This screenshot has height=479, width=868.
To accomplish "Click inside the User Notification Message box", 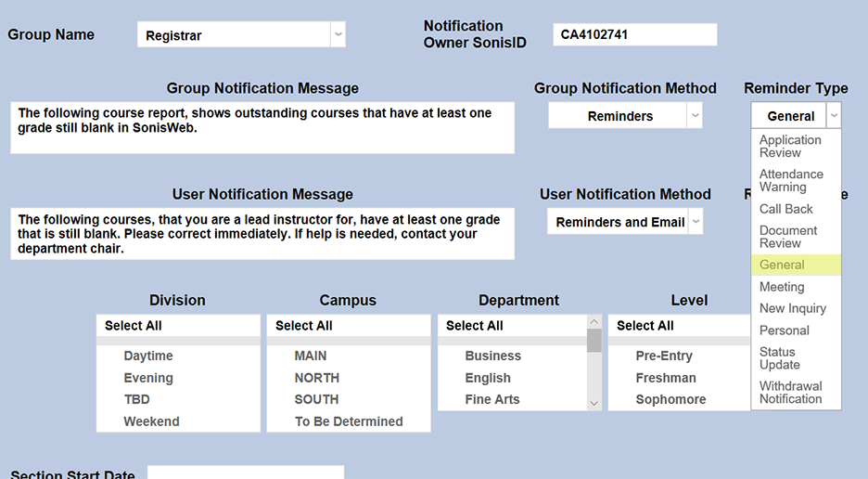I will pyautogui.click(x=262, y=234).
